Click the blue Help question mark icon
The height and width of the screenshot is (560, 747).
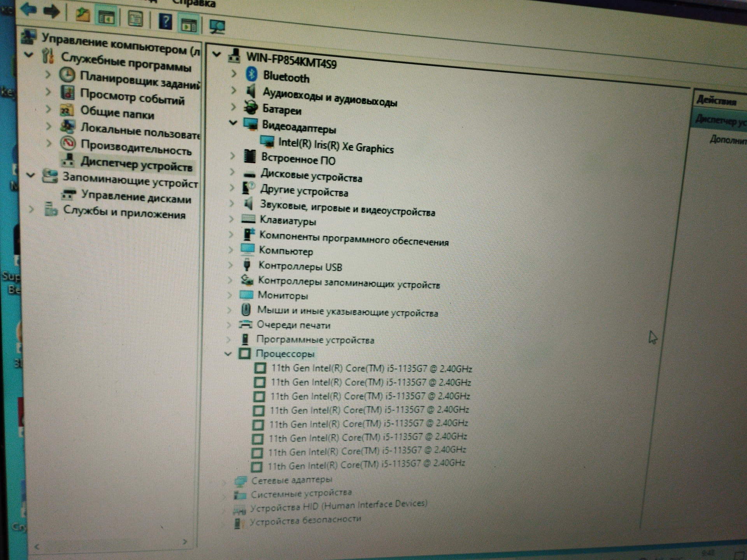165,21
